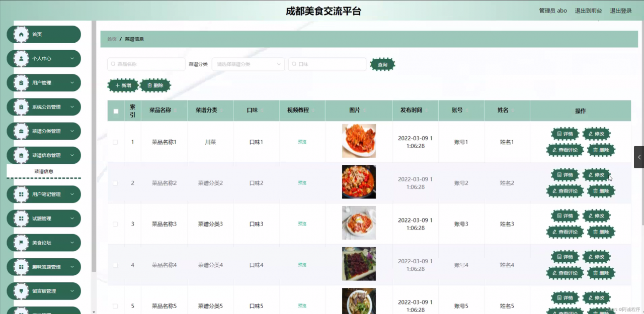Expand the 菜谱分类管理 menu
644x314 pixels.
44,131
